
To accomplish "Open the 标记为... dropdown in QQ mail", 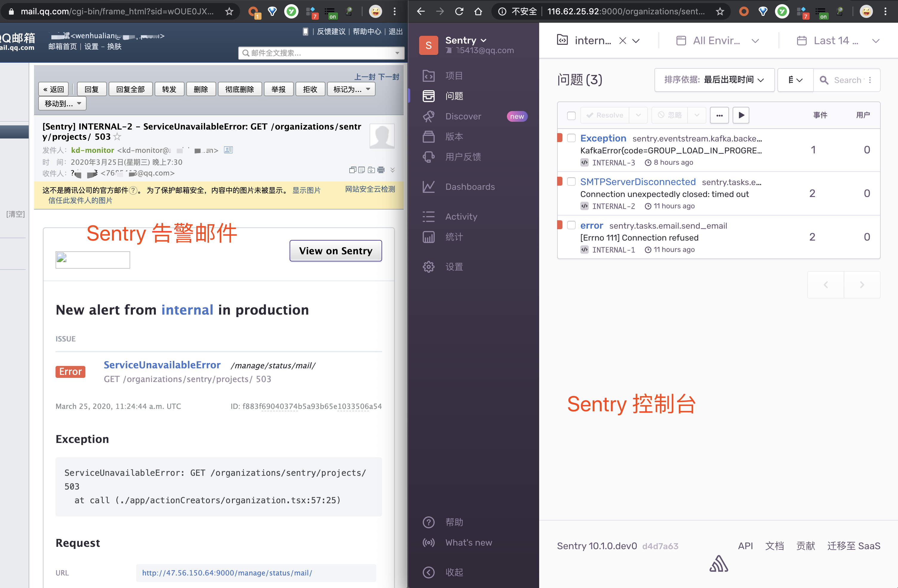I will pyautogui.click(x=351, y=89).
